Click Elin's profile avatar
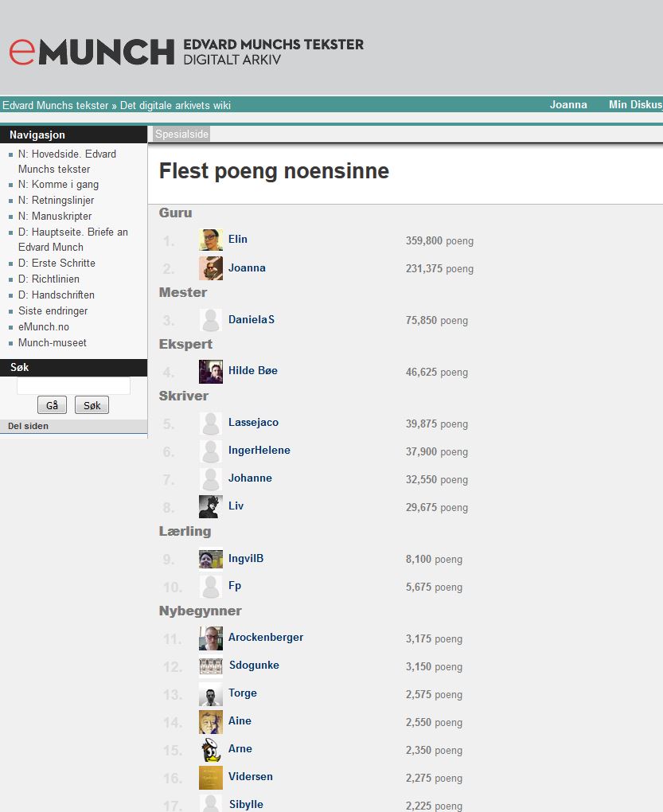Screen dimensions: 663x812 click(211, 240)
